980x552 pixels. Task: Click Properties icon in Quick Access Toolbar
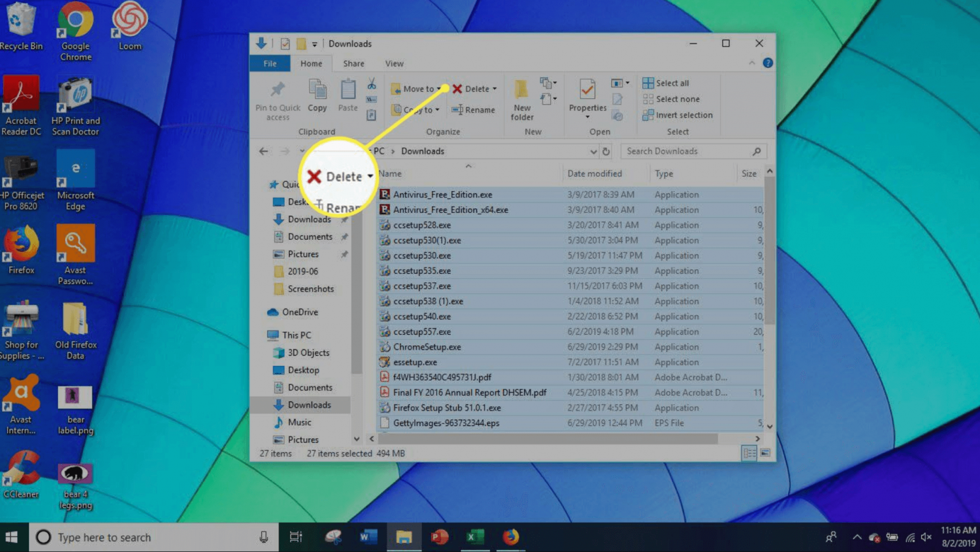point(285,44)
